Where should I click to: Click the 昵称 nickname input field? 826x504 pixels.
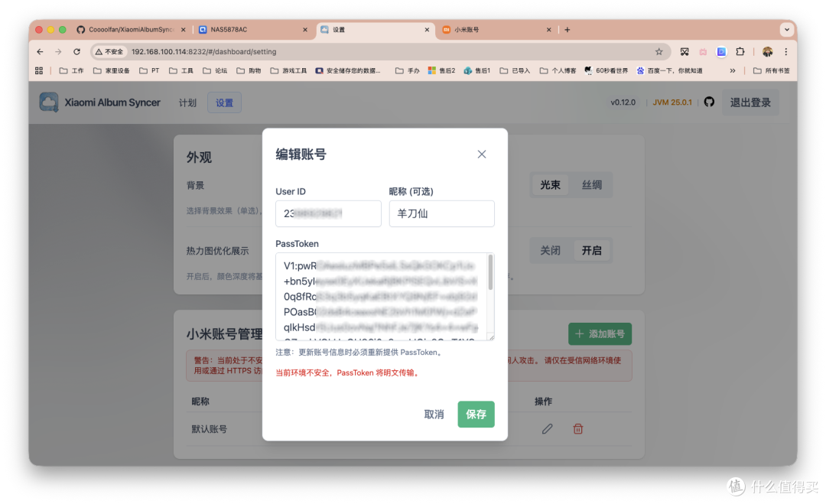(x=441, y=213)
